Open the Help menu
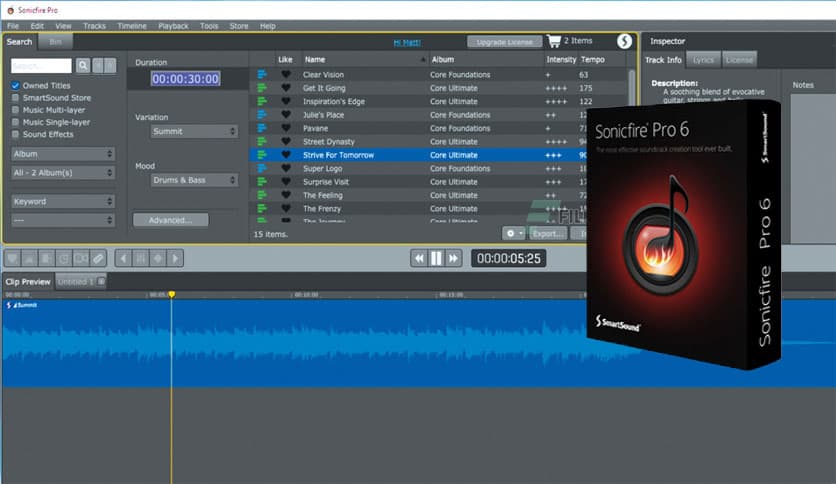Screen dimensions: 836x484 268,26
